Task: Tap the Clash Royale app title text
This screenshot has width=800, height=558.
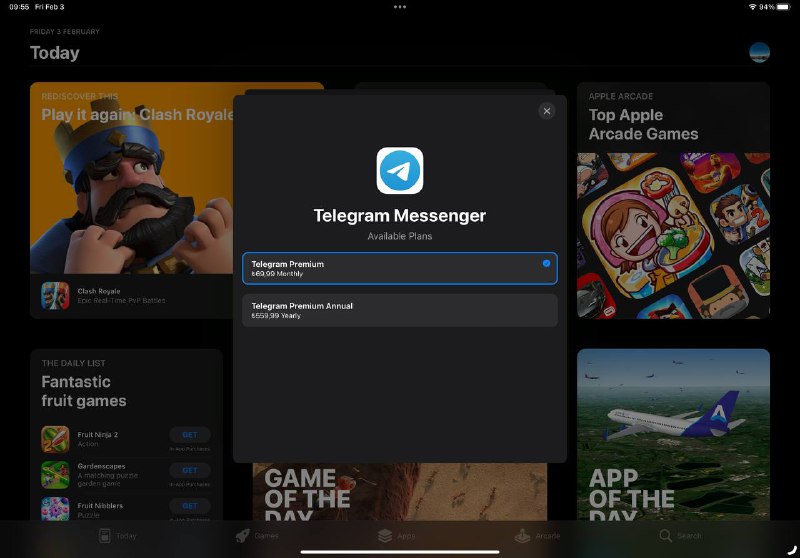Action: 98,291
